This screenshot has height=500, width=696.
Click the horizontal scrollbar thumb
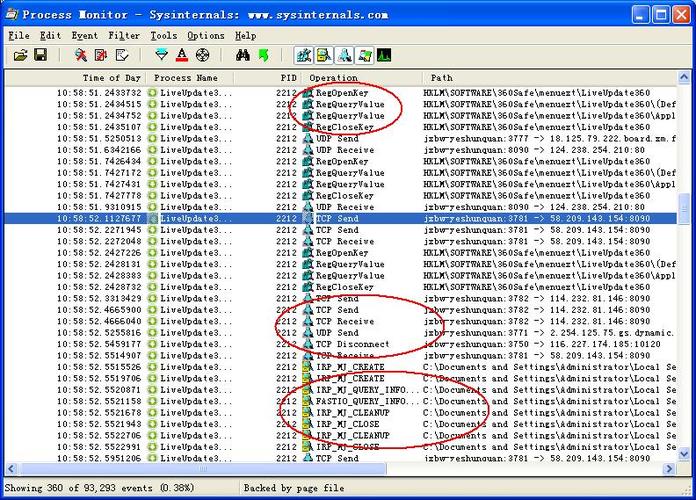[x=202, y=468]
